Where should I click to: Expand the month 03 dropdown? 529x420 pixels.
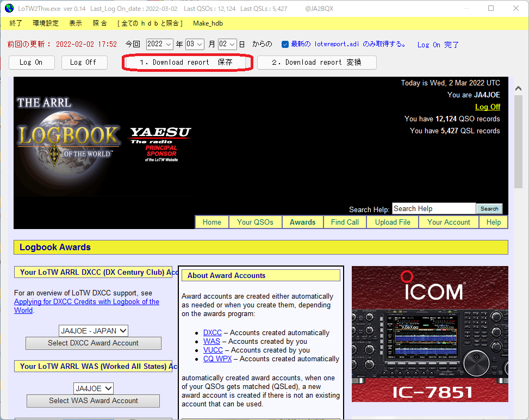(x=195, y=44)
